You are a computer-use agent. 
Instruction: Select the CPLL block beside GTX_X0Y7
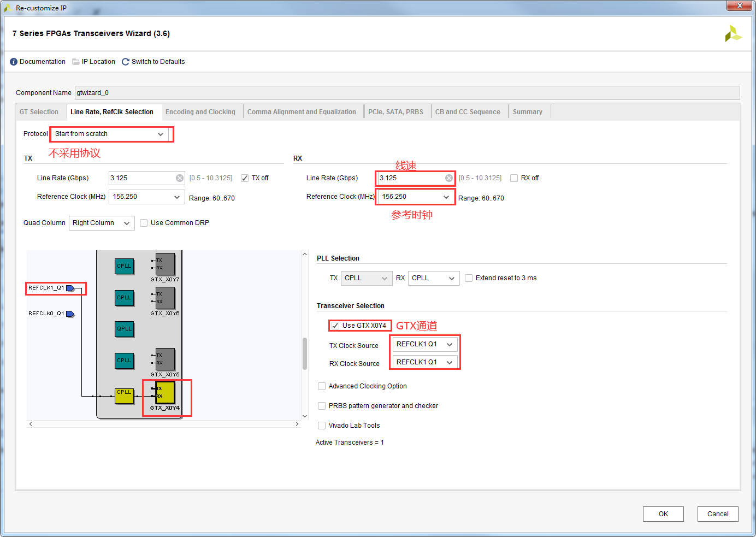(x=125, y=266)
